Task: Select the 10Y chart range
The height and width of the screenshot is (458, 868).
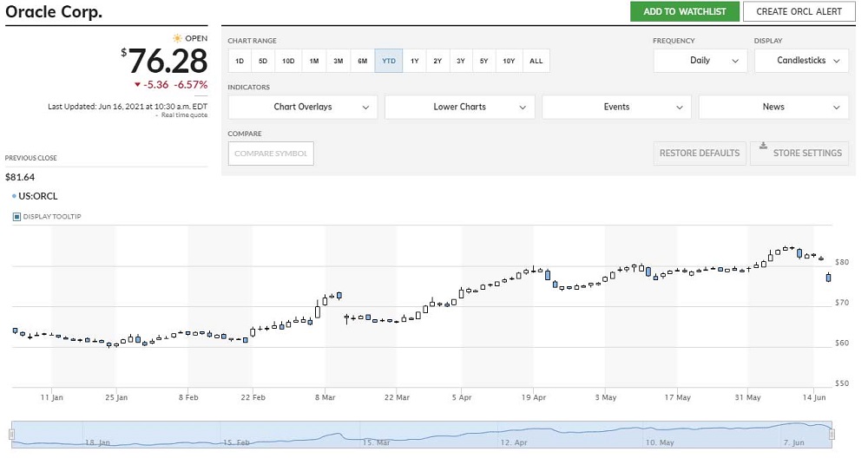Action: pyautogui.click(x=509, y=61)
